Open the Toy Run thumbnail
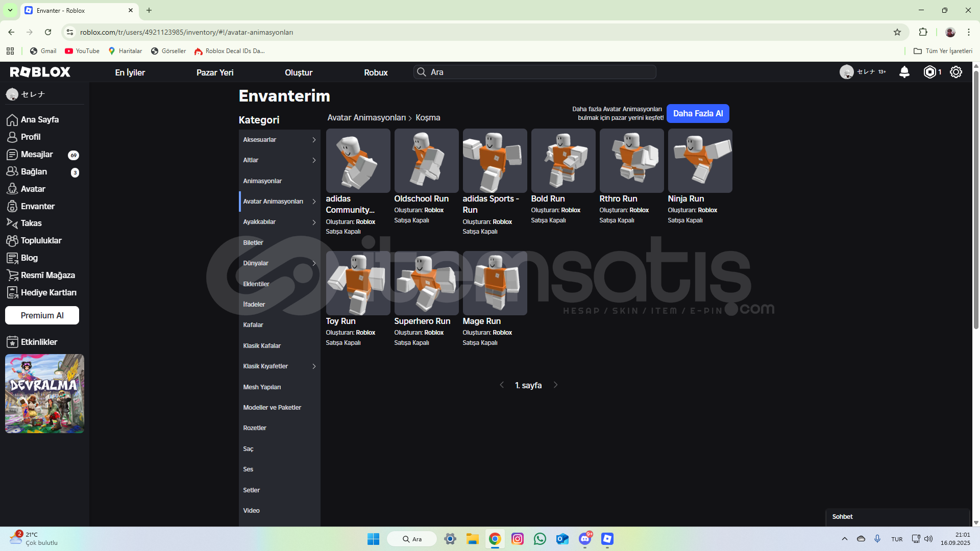Image resolution: width=980 pixels, height=551 pixels. click(358, 283)
